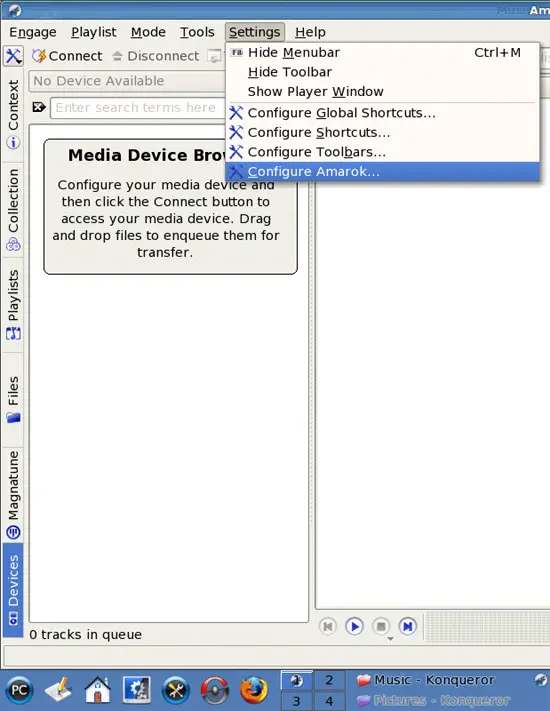Image resolution: width=550 pixels, height=711 pixels.
Task: Click the search terms input field
Action: 137,108
